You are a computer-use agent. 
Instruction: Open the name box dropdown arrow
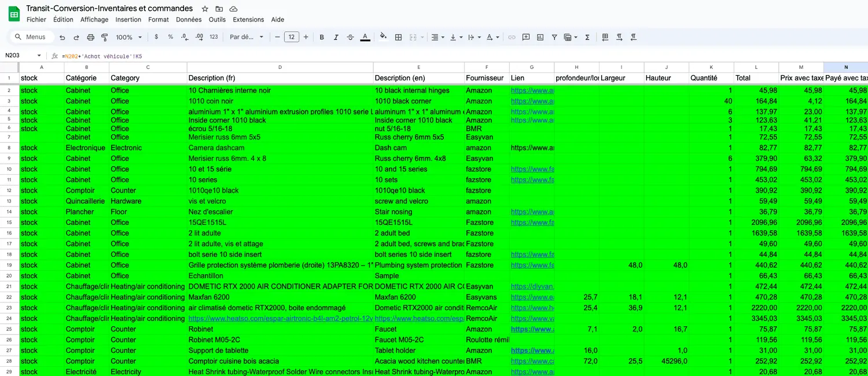pyautogui.click(x=39, y=56)
